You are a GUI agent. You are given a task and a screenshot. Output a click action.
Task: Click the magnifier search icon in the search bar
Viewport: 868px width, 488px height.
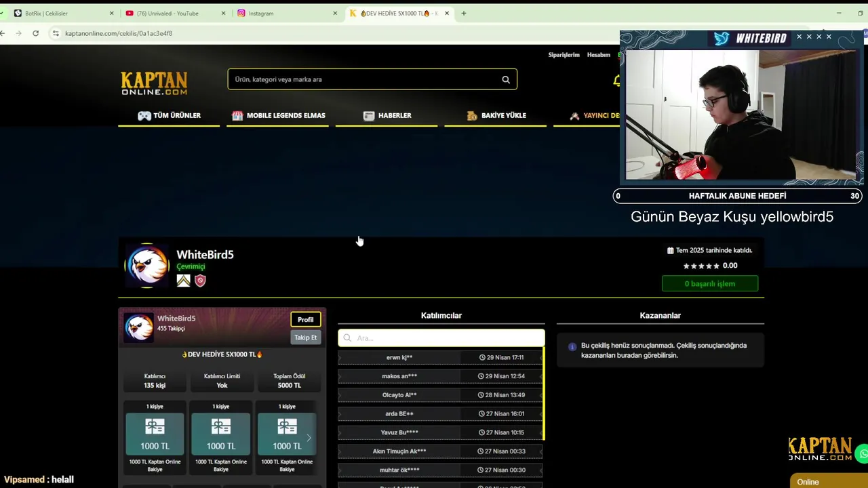pyautogui.click(x=506, y=79)
